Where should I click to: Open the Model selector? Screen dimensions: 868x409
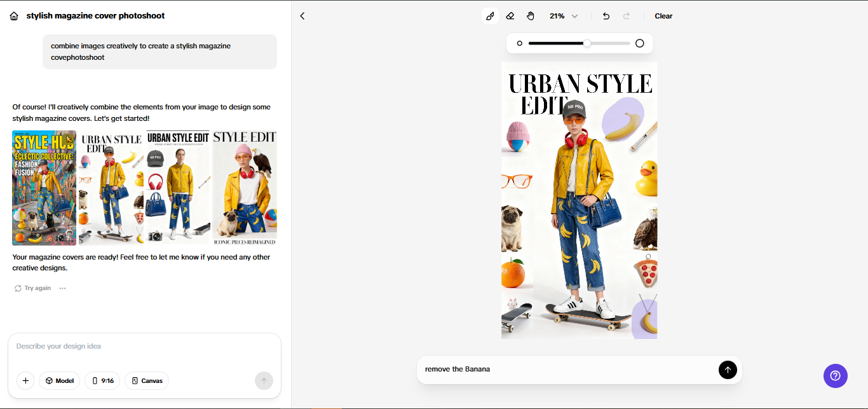click(59, 380)
